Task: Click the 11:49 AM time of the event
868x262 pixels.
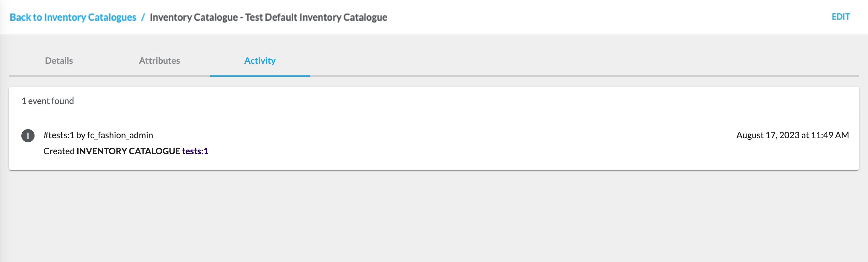Action: pos(830,135)
